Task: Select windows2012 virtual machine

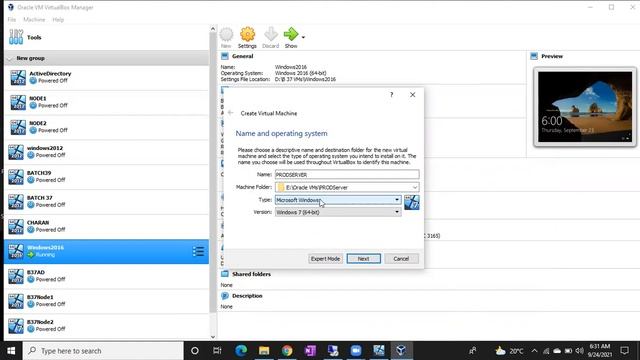Action: pos(106,152)
